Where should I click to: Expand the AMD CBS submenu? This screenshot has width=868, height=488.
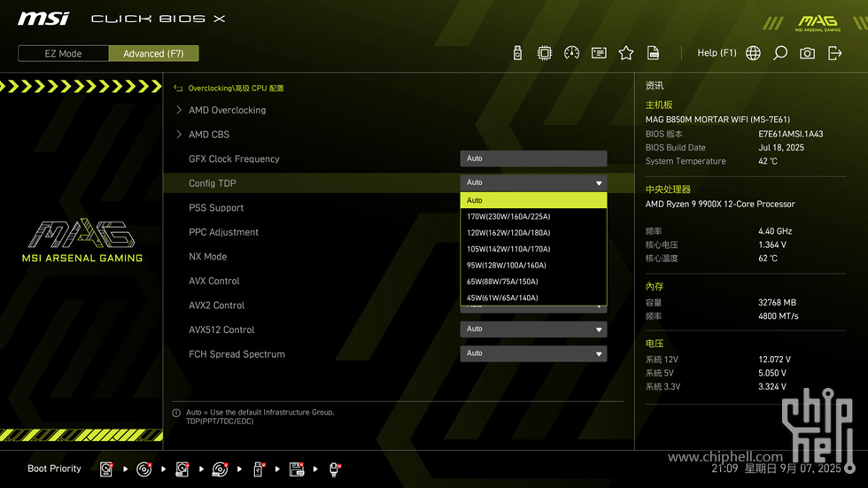point(209,135)
